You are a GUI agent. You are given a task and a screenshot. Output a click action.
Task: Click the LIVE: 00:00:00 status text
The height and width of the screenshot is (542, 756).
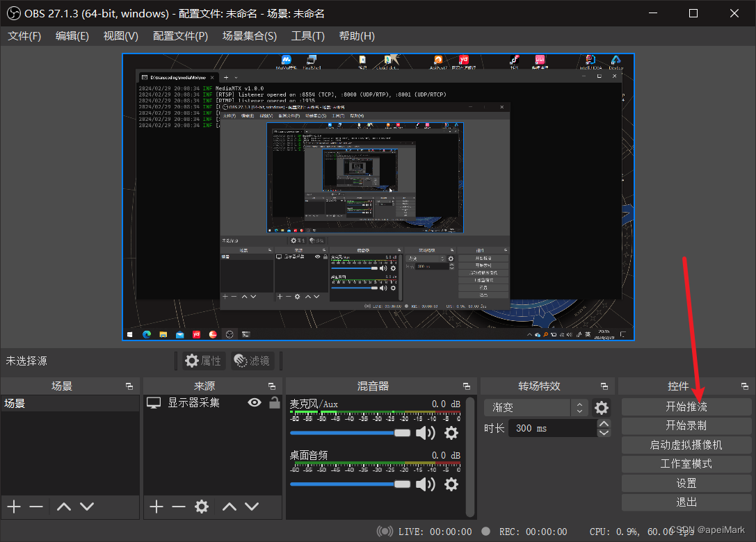[x=435, y=532]
